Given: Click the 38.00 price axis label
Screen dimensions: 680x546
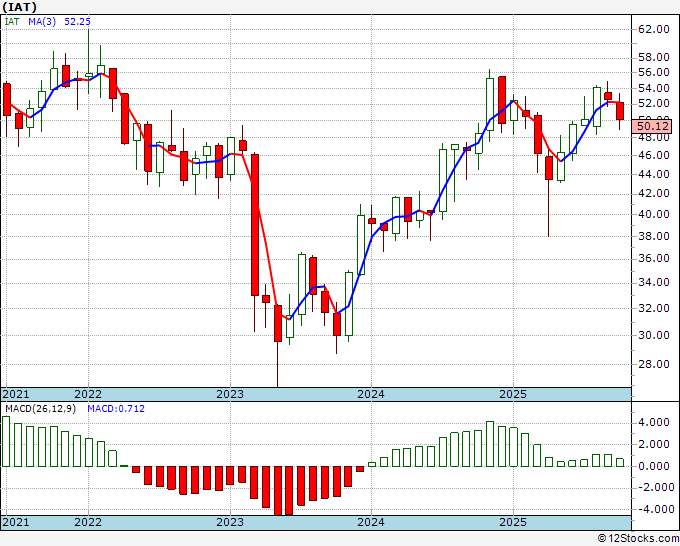Looking at the screenshot, I should [x=654, y=236].
